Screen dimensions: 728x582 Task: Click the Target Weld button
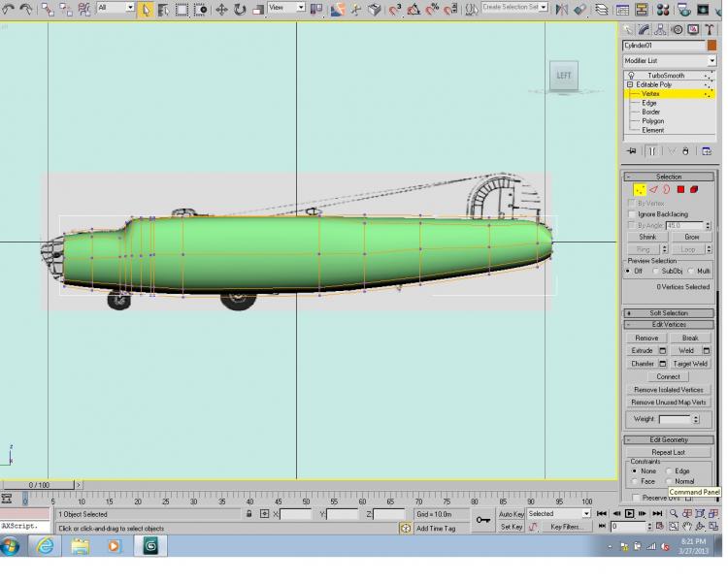690,364
